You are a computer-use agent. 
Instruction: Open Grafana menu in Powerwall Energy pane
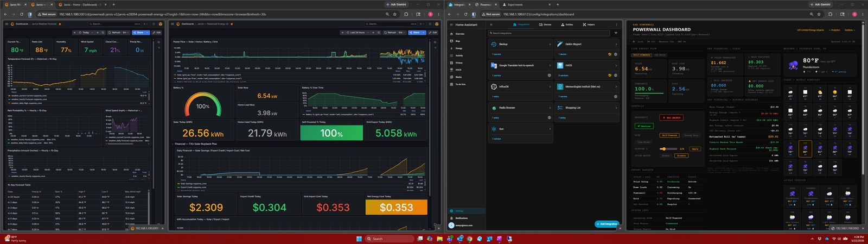(173, 24)
